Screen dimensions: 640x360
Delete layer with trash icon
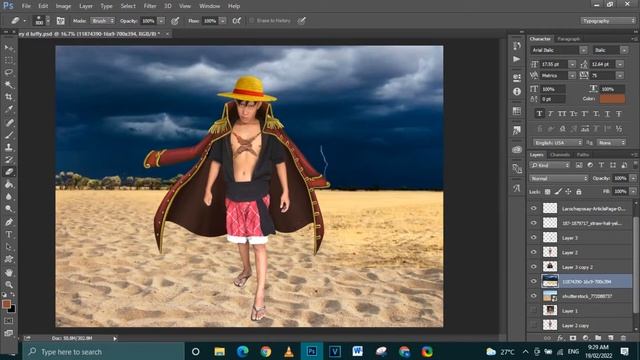(623, 338)
